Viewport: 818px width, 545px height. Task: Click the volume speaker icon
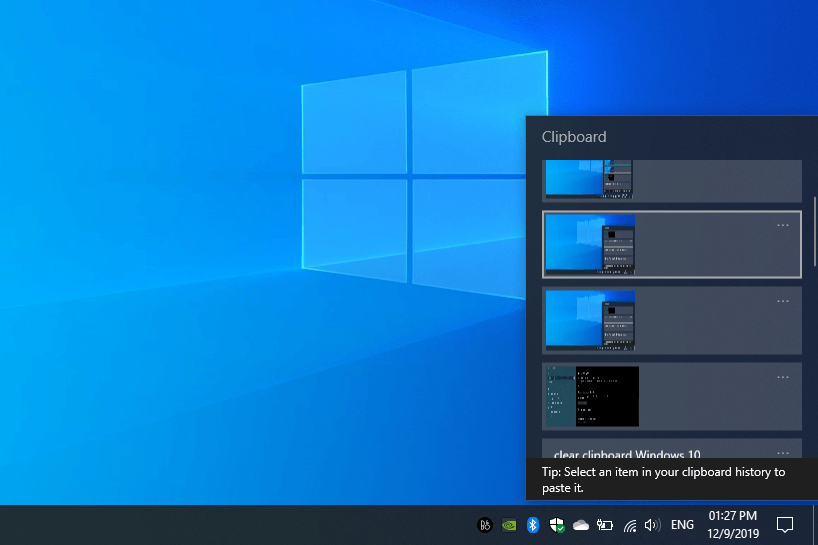653,525
